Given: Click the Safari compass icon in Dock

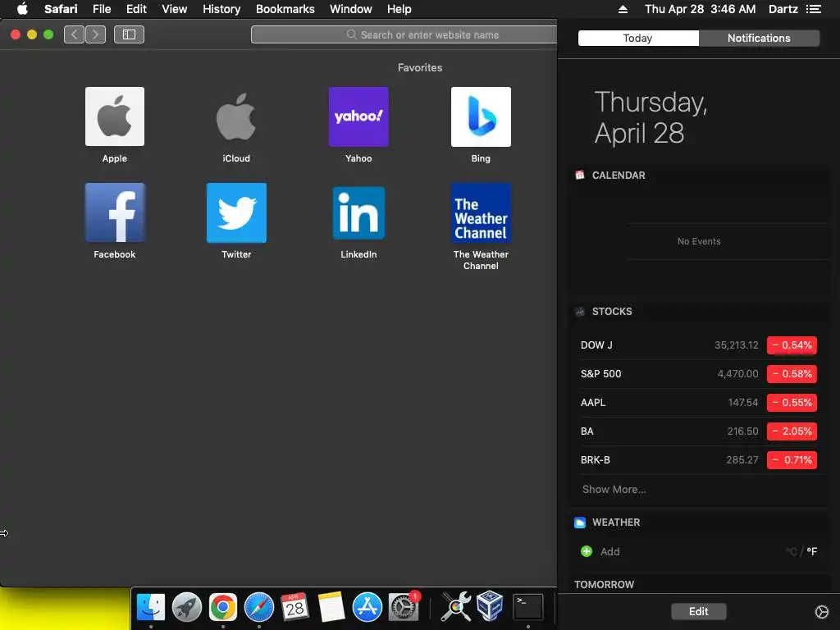Looking at the screenshot, I should coord(259,607).
